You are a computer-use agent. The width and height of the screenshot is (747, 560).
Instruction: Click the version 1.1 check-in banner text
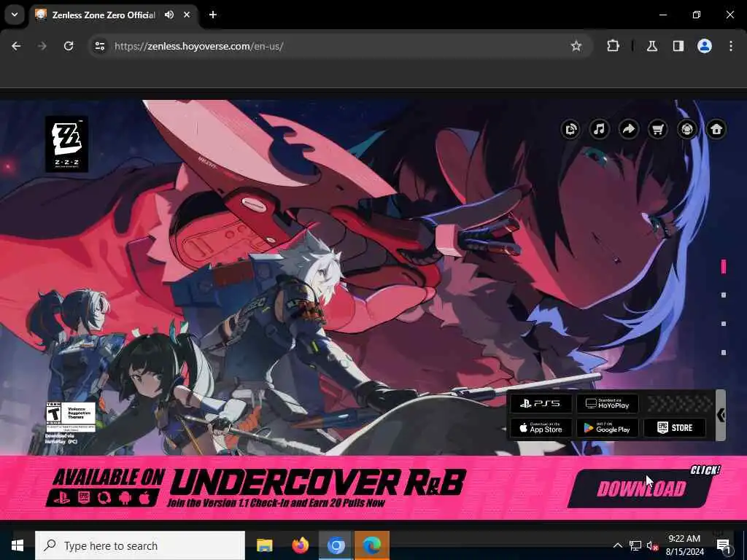click(x=276, y=503)
